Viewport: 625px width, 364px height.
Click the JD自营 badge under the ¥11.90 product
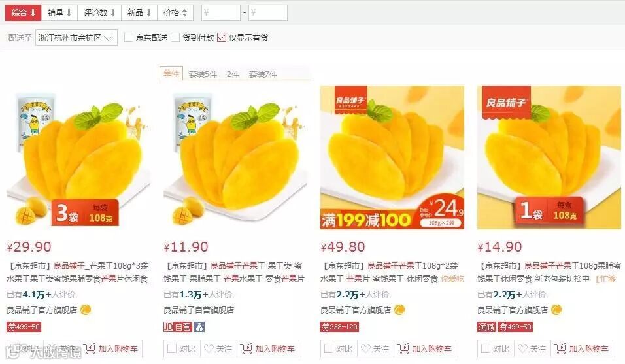(178, 327)
